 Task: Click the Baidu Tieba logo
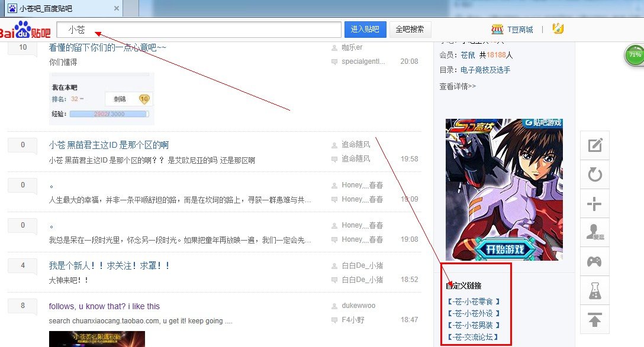[x=25, y=30]
